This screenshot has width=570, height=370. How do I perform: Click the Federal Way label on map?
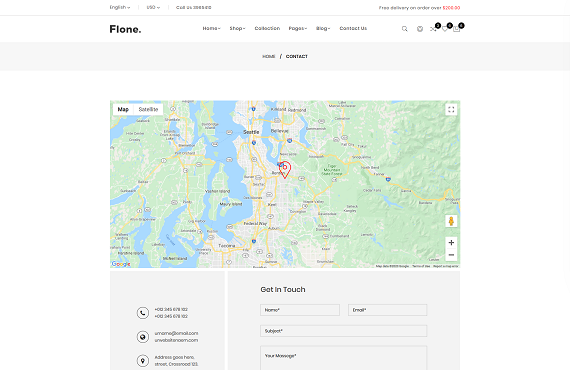[255, 224]
